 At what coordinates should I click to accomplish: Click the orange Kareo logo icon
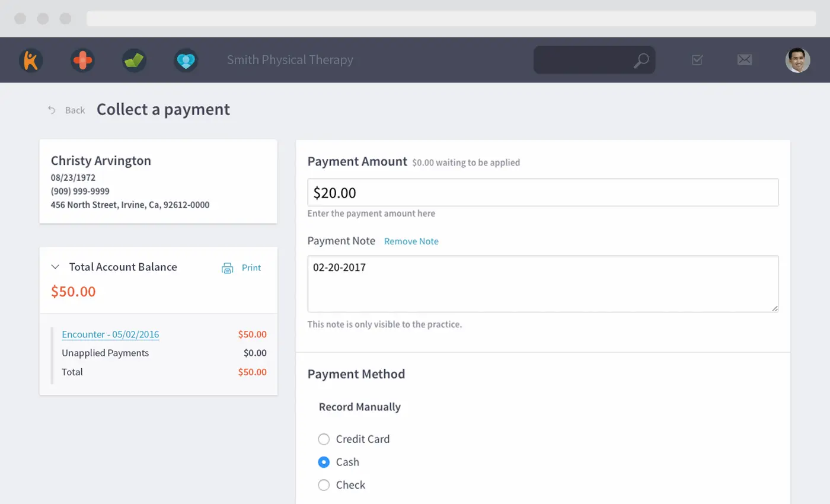click(x=31, y=60)
